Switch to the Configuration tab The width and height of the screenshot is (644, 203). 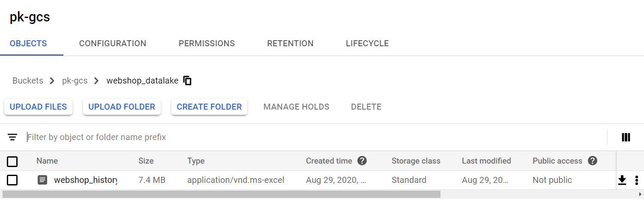click(113, 43)
